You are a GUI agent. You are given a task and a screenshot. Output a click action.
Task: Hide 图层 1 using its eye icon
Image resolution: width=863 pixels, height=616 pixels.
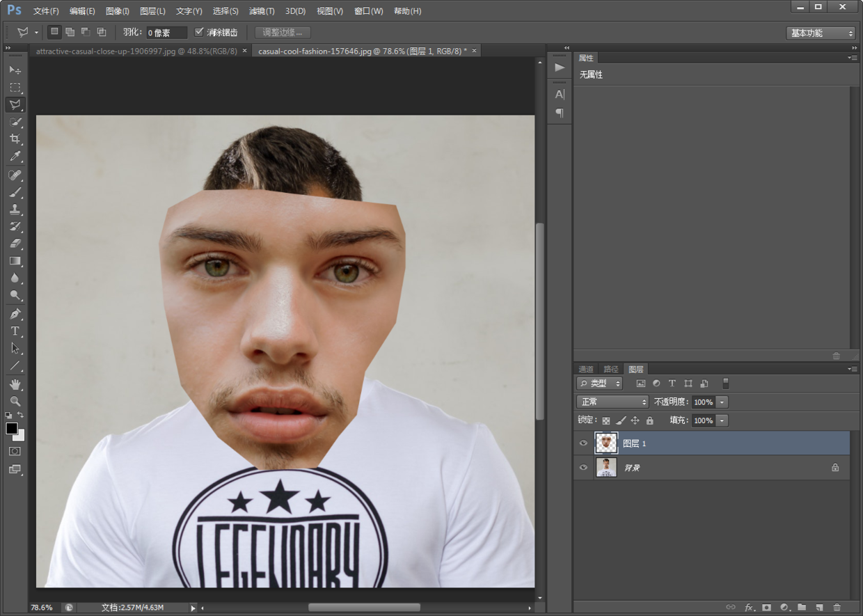583,443
